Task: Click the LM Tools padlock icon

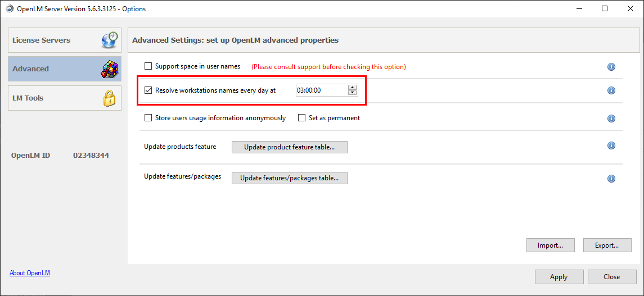Action: point(109,98)
